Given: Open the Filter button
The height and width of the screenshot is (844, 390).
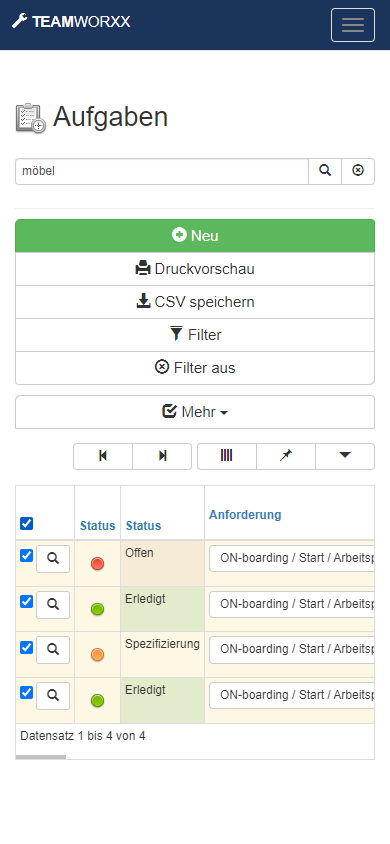Looking at the screenshot, I should pos(195,335).
